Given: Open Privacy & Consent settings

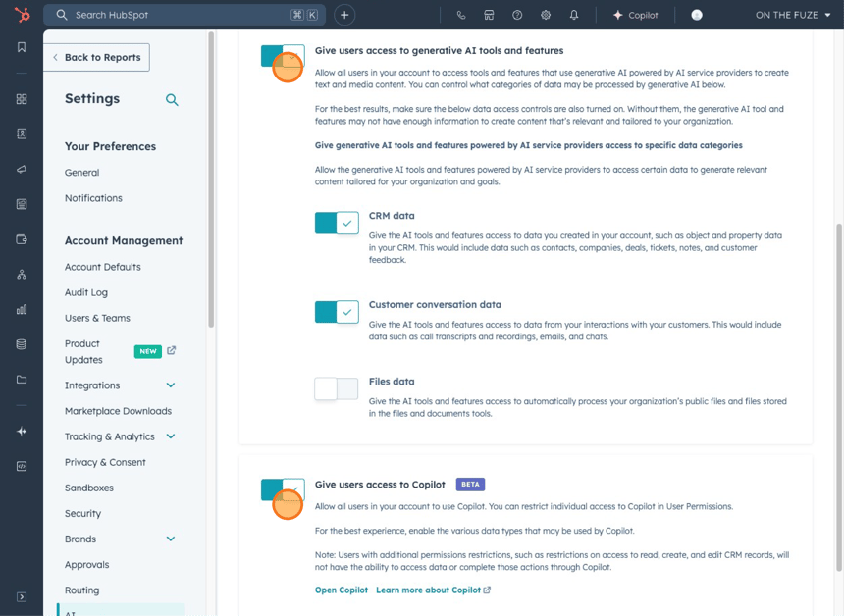Looking at the screenshot, I should coord(105,462).
